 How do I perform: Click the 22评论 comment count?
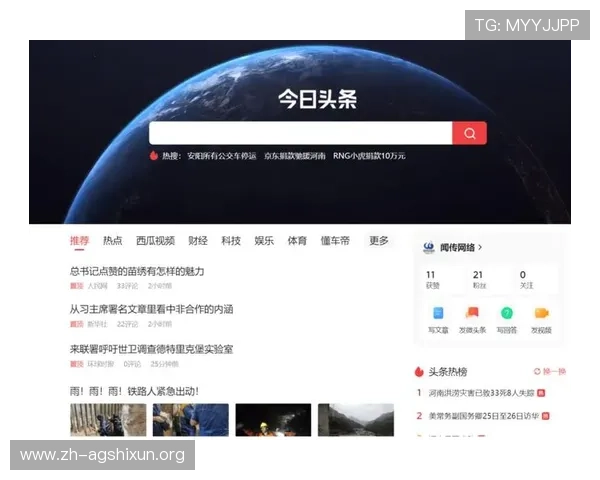tap(127, 324)
